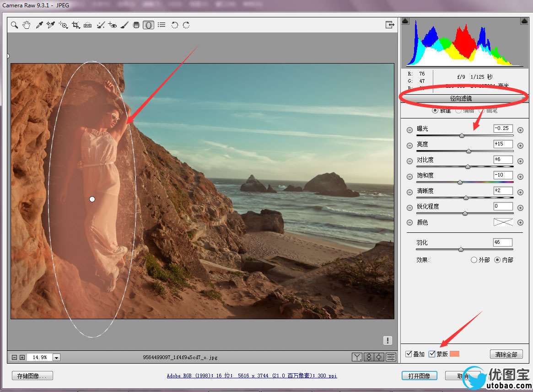Click the Before/After view Y icon

click(357, 357)
